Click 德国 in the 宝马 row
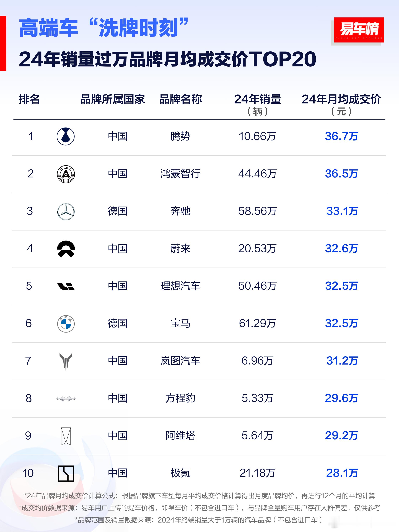399x532 pixels. point(117,323)
